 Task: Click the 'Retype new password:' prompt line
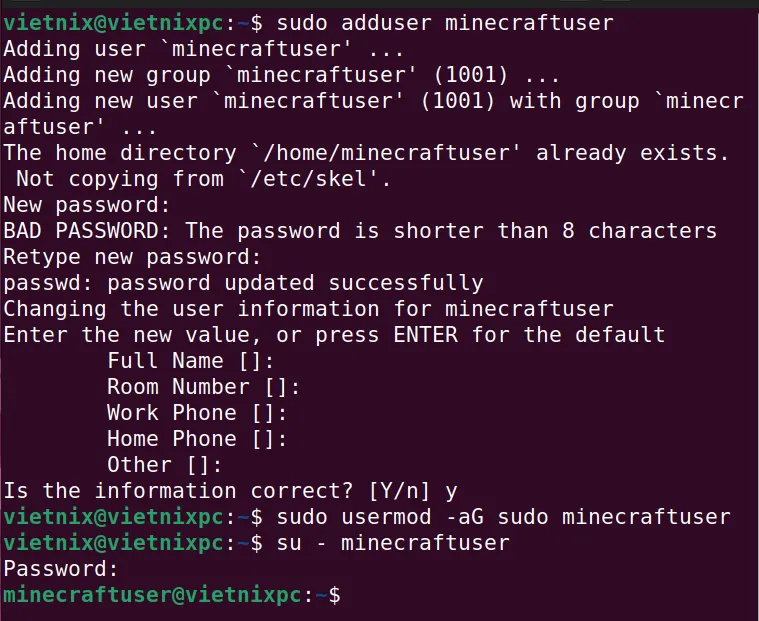pos(132,257)
